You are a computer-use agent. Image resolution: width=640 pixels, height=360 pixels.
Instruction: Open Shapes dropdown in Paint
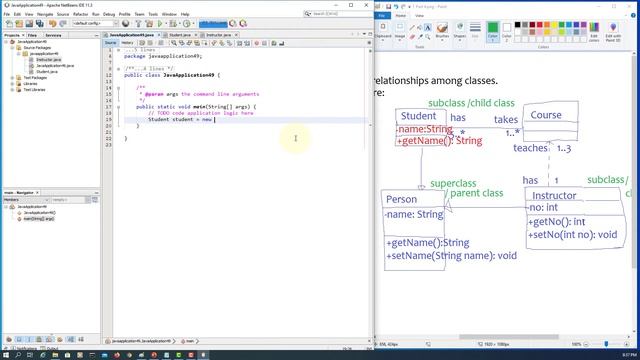460,32
